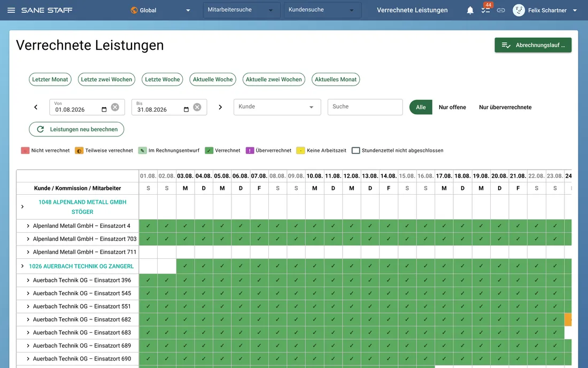Viewport: 588px width, 368px height.
Task: Select the Aktuelles Monat quick range
Action: point(336,80)
